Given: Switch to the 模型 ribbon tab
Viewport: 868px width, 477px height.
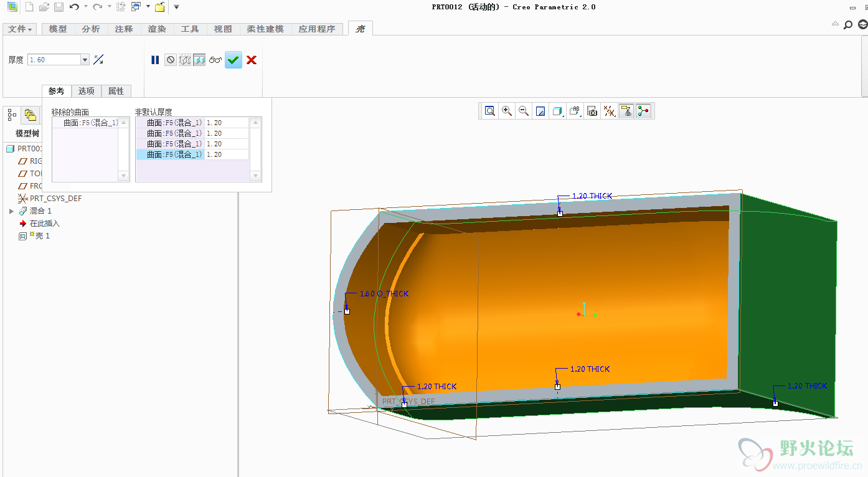Looking at the screenshot, I should (x=58, y=29).
